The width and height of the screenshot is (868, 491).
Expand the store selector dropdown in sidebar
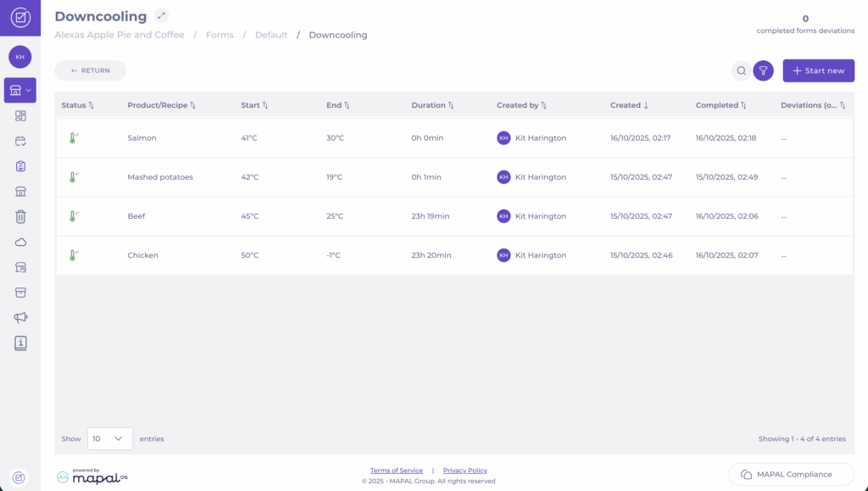point(20,90)
